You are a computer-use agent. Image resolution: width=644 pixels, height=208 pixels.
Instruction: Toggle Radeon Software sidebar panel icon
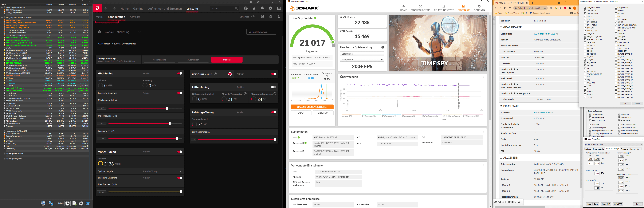click(279, 8)
